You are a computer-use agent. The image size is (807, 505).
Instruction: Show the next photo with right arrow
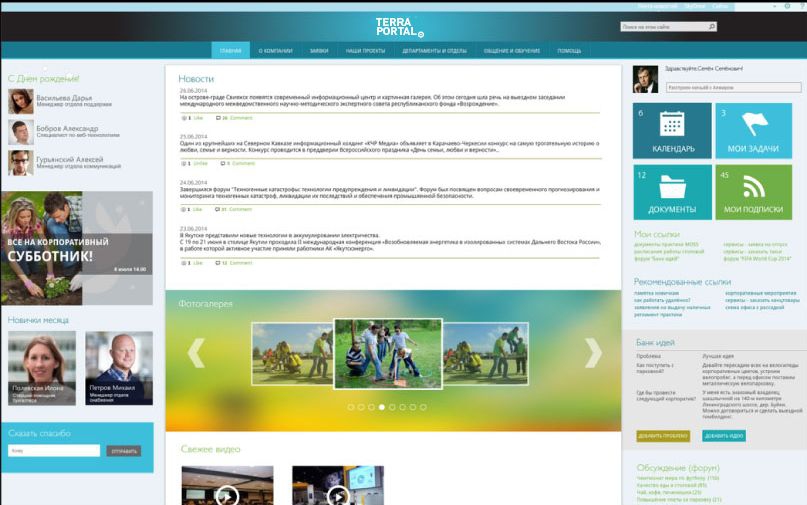[593, 352]
